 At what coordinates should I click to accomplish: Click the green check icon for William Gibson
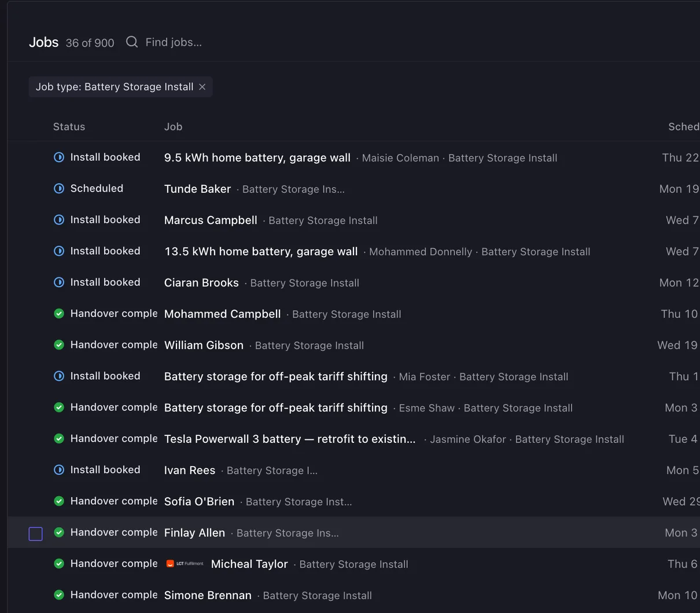(59, 345)
